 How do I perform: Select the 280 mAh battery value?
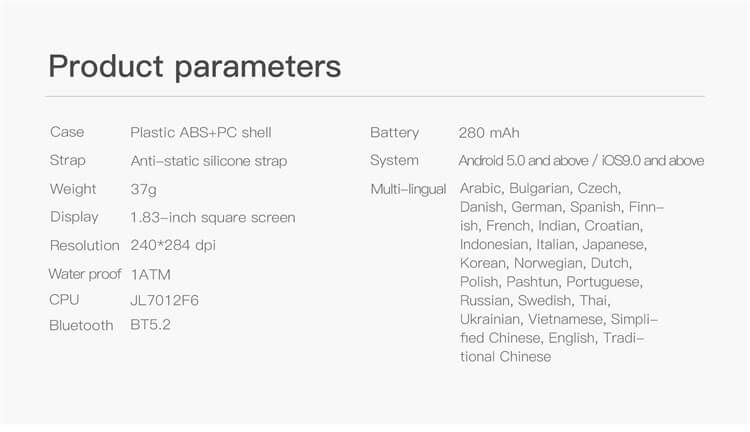489,133
